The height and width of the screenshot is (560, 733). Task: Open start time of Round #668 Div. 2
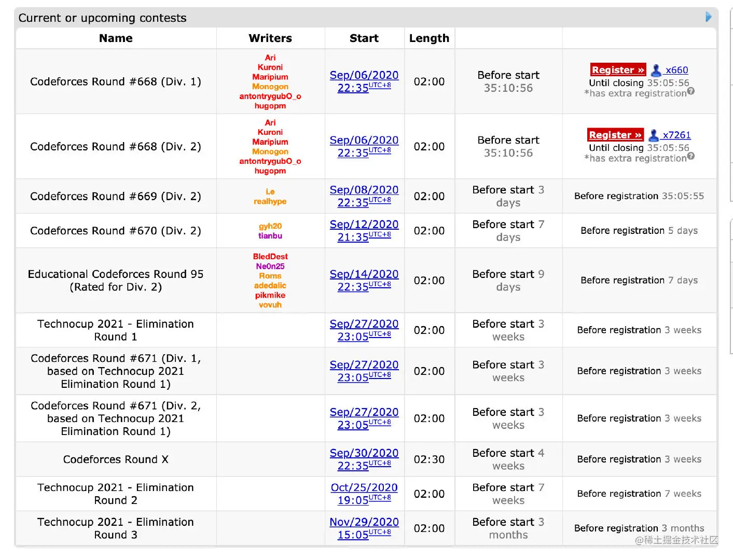coord(364,146)
